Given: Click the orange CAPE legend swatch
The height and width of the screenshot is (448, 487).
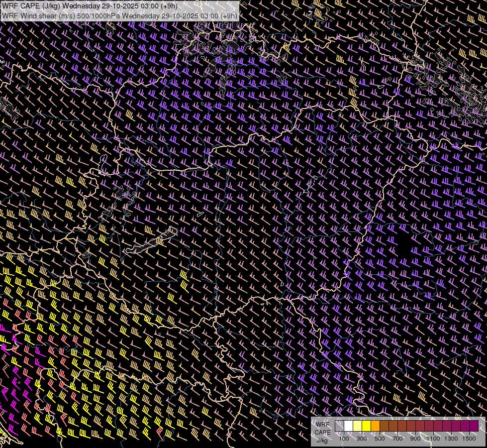Looking at the screenshot, I should pyautogui.click(x=375, y=426).
